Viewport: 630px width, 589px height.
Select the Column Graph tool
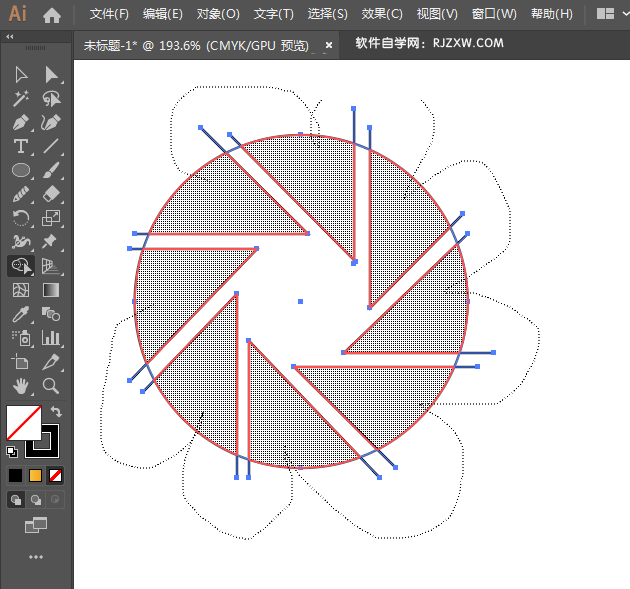51,338
